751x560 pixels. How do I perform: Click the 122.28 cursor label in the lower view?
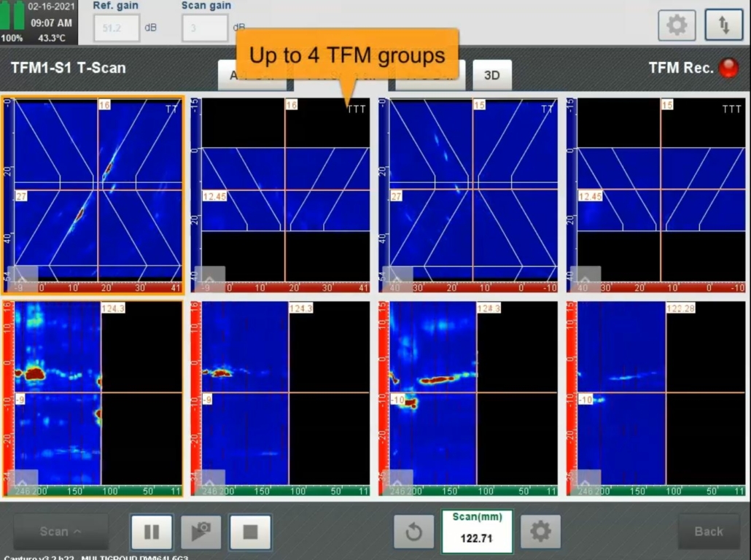(680, 308)
